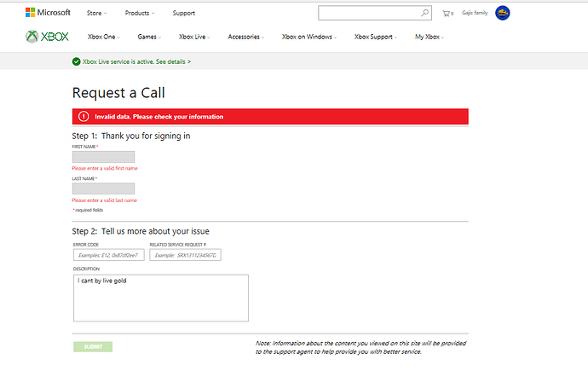This screenshot has width=588, height=371.
Task: Expand the Xbox Support menu
Action: [x=376, y=37]
